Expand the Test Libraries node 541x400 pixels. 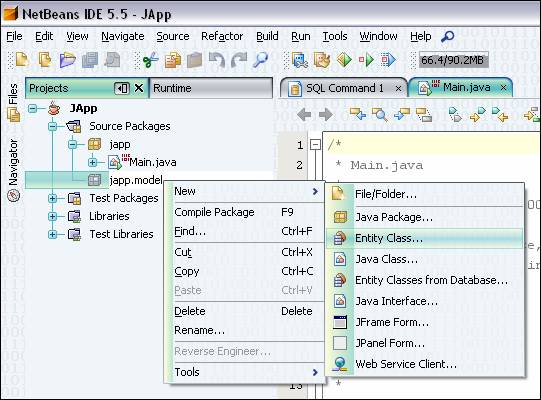pos(52,234)
